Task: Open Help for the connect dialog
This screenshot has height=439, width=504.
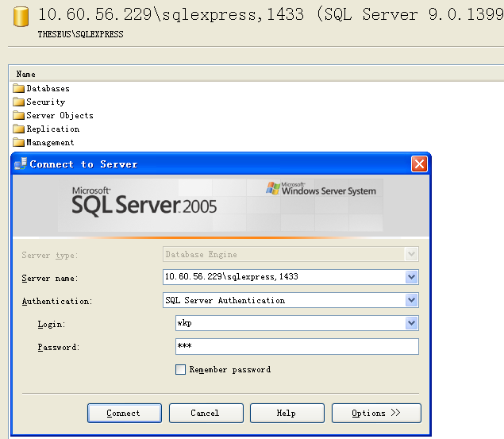Action: (x=287, y=414)
